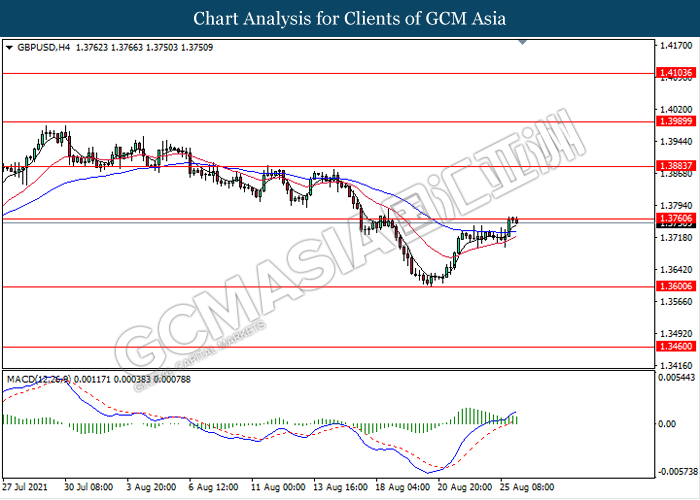Click the 0.00 MACD scale value
The image size is (700, 500).
click(667, 423)
